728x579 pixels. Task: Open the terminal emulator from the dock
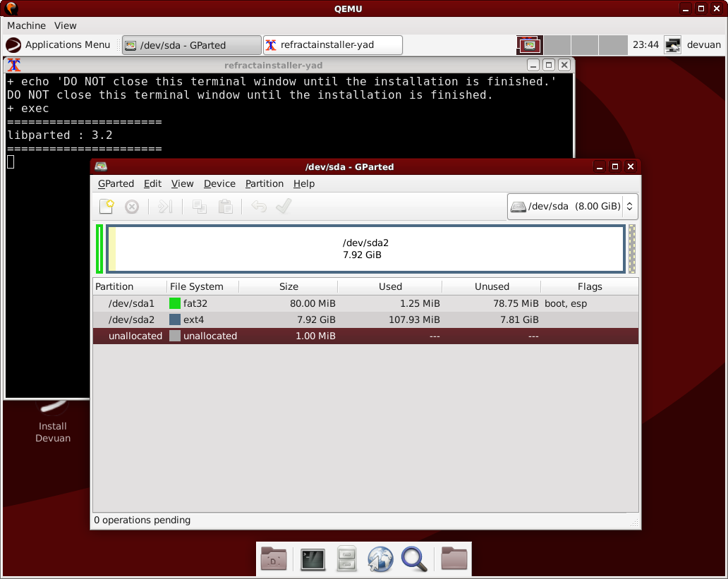coord(312,559)
